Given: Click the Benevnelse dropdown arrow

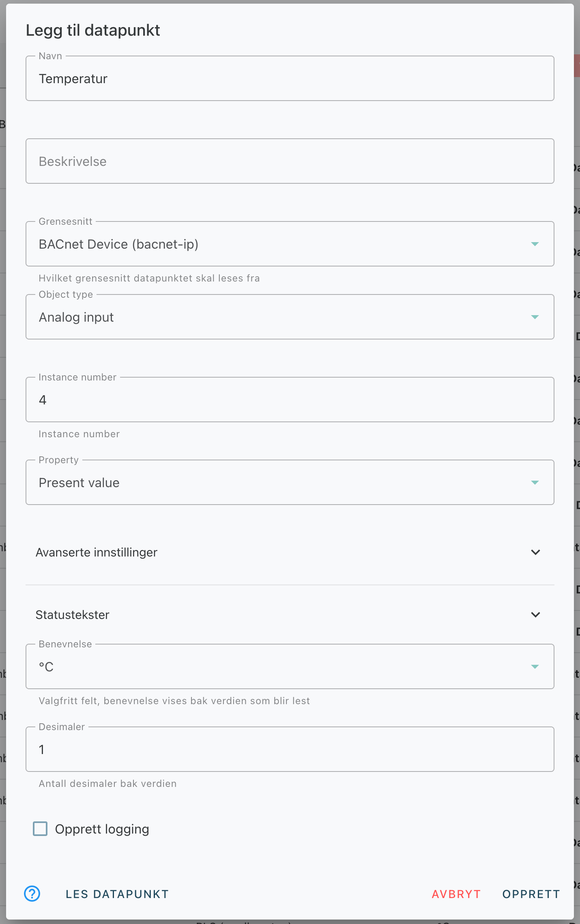Looking at the screenshot, I should 535,666.
